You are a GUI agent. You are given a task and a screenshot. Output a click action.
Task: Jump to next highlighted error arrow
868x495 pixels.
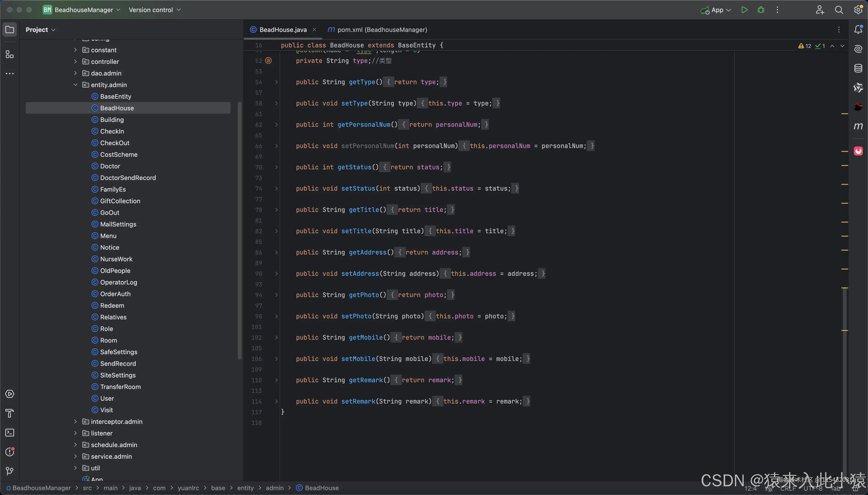tap(842, 46)
